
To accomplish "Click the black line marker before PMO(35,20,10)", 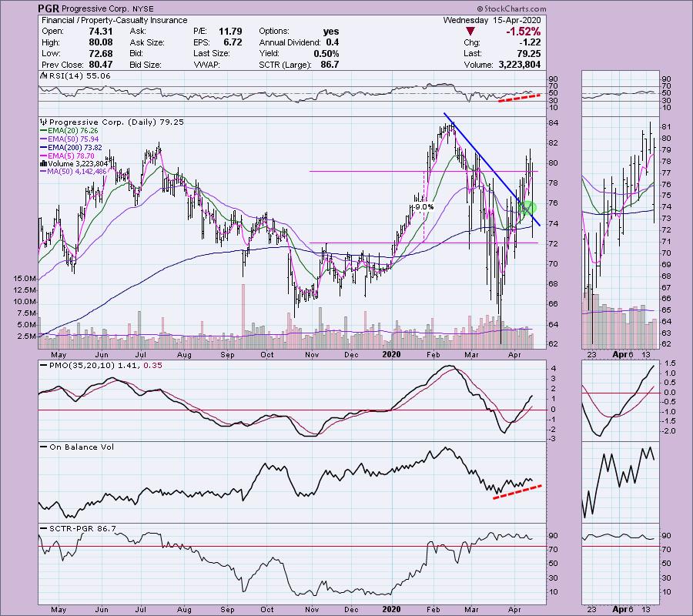I will point(44,366).
